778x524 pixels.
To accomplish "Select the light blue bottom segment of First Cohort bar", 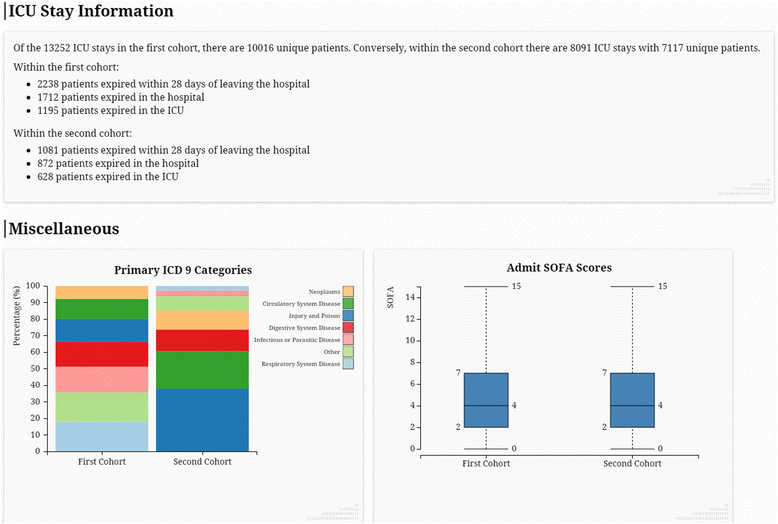I will [x=102, y=436].
